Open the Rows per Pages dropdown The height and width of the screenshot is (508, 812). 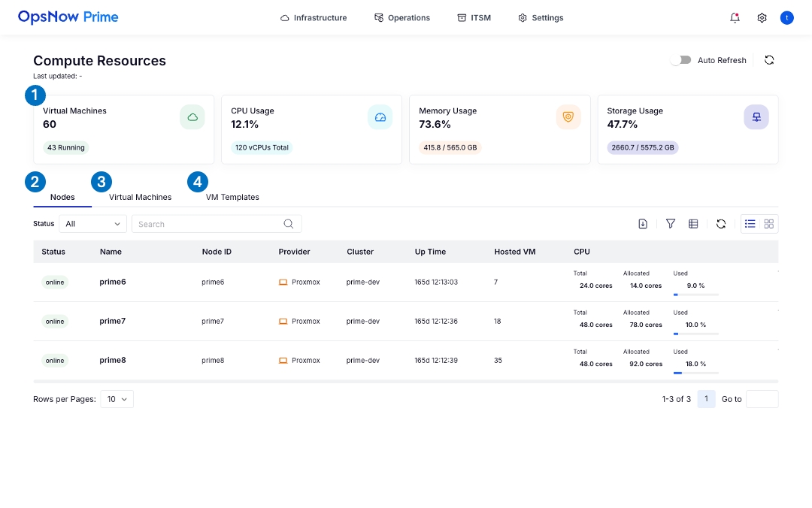point(117,399)
